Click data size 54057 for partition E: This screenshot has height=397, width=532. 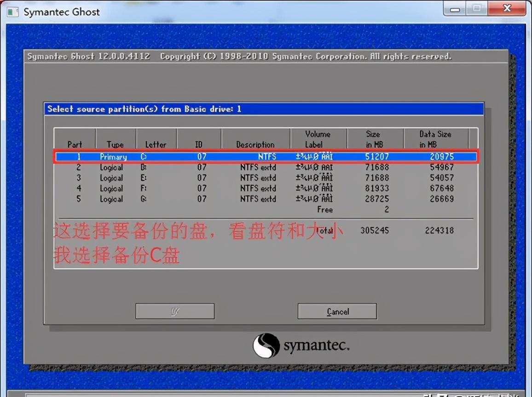(442, 178)
